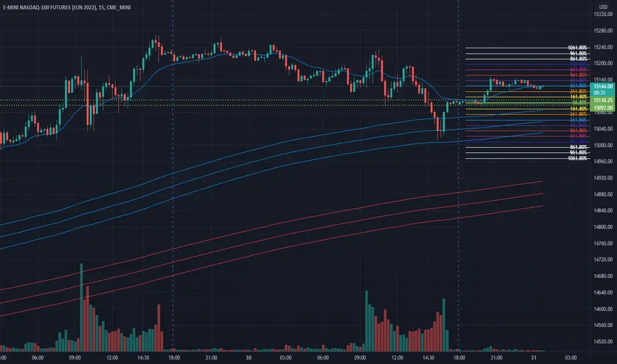
Task: Click the 14800.00 price scale value
Action: pyautogui.click(x=603, y=227)
